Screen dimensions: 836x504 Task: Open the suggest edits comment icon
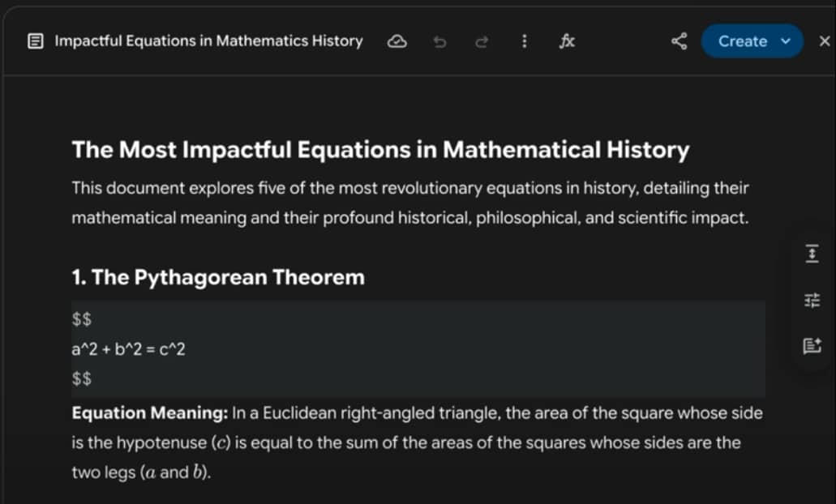click(x=811, y=344)
